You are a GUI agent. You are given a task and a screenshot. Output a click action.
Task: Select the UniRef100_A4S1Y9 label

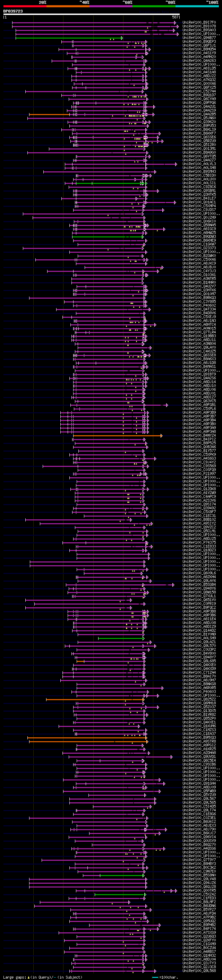pos(199,53)
